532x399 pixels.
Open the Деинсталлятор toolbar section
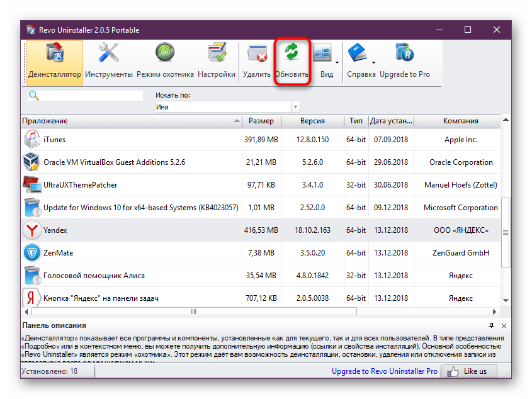point(55,62)
